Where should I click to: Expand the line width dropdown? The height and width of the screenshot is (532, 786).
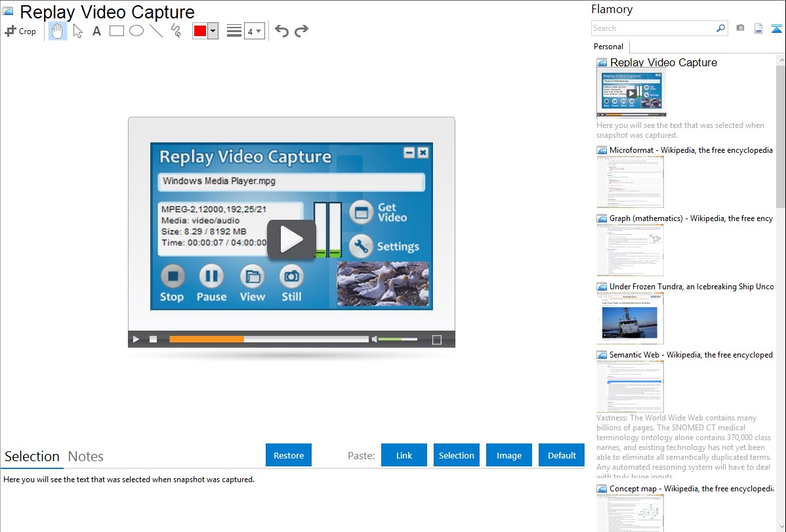click(255, 31)
